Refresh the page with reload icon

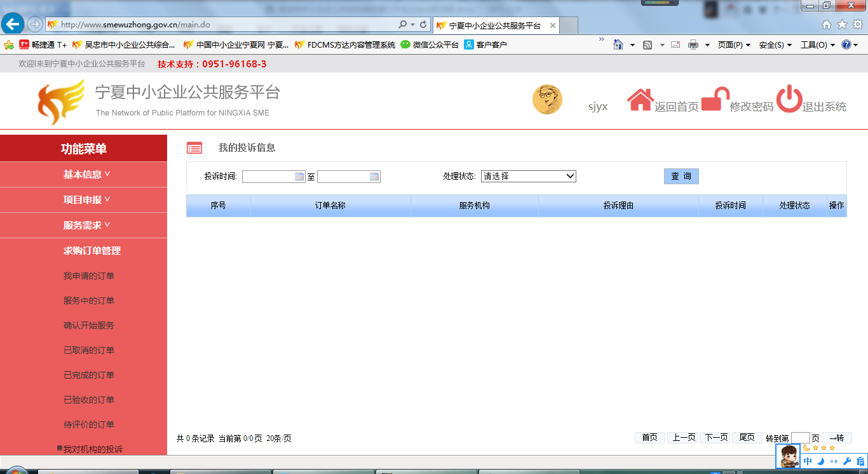coord(423,25)
